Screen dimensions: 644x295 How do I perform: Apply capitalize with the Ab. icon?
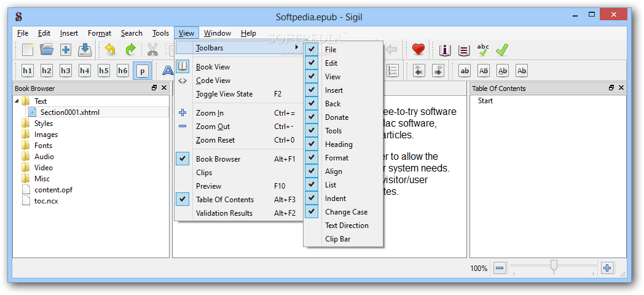coord(522,71)
